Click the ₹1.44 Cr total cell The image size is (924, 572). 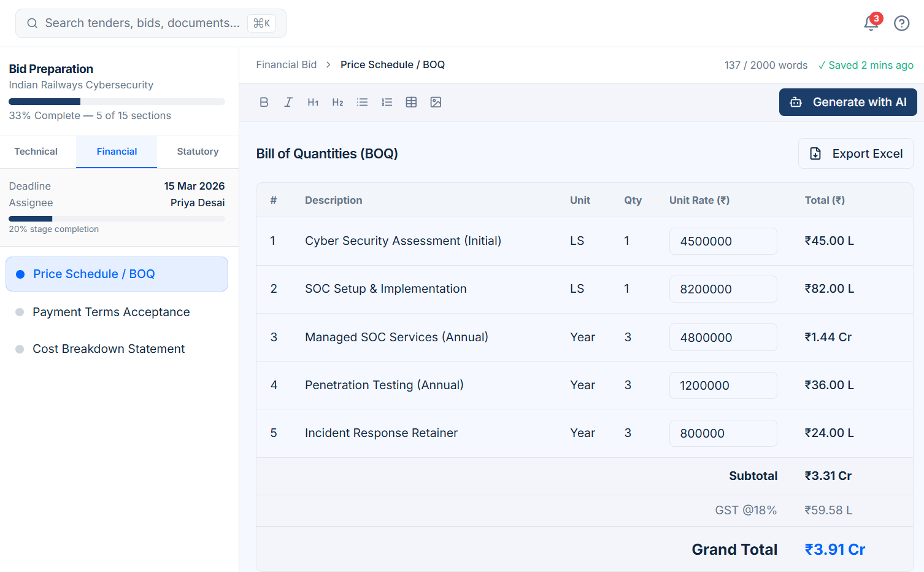pyautogui.click(x=828, y=337)
